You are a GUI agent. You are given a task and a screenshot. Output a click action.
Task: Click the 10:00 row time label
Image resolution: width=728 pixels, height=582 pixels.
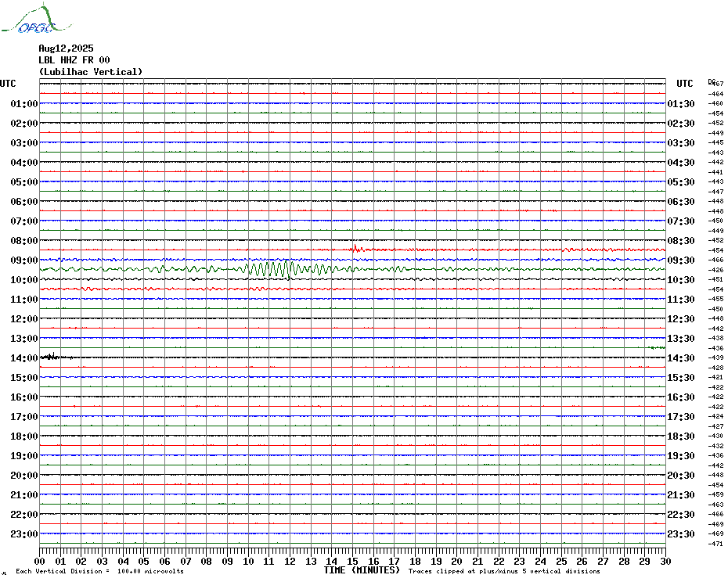(24, 280)
